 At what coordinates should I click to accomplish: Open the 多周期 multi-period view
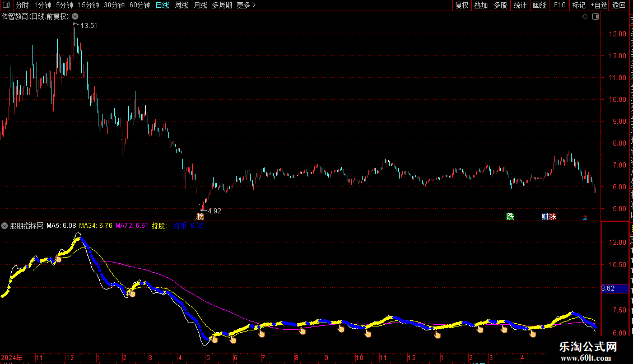pyautogui.click(x=222, y=5)
